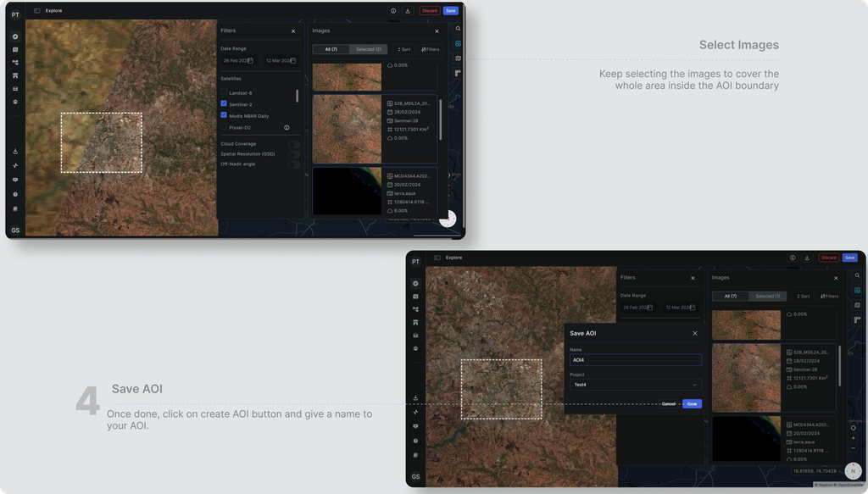This screenshot has height=494, width=868.
Task: Click the vertical scrollbar in the Satellites list
Action: tap(297, 96)
